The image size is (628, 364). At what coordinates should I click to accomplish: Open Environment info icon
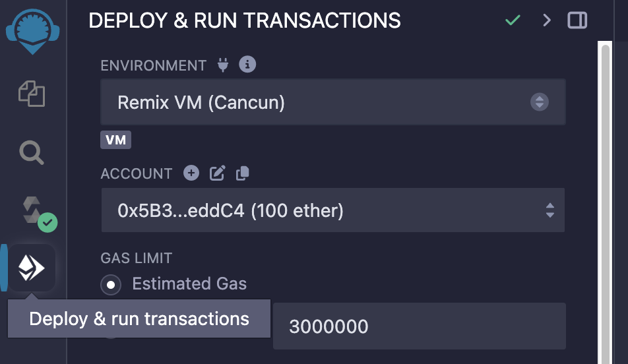click(x=247, y=65)
